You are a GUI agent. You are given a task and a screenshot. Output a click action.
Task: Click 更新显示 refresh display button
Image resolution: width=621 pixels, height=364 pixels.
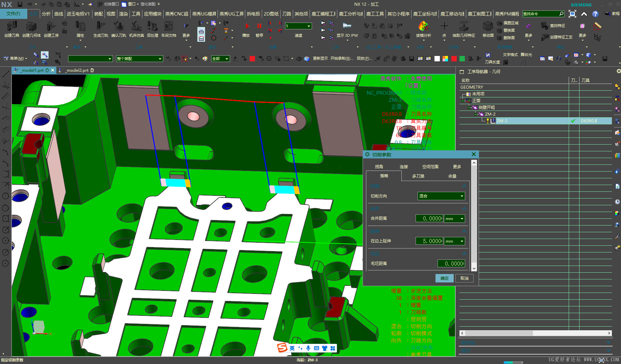click(320, 59)
